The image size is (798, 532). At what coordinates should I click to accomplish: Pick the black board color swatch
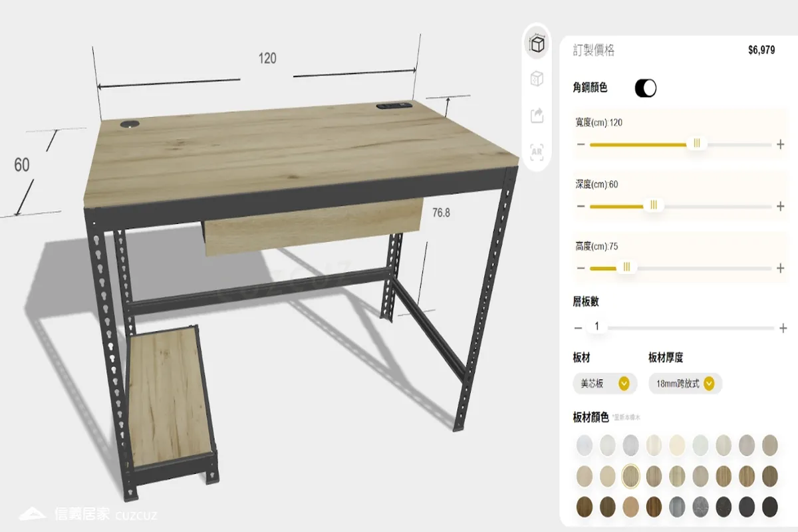[770, 507]
